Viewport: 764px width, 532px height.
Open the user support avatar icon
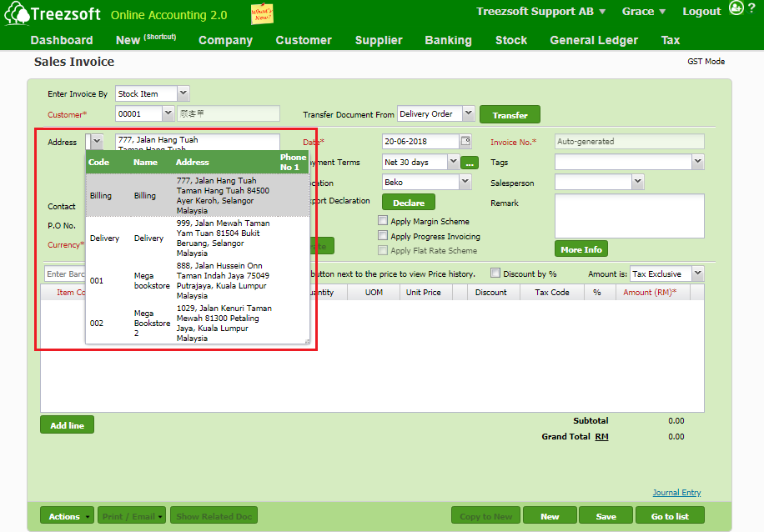(x=736, y=8)
